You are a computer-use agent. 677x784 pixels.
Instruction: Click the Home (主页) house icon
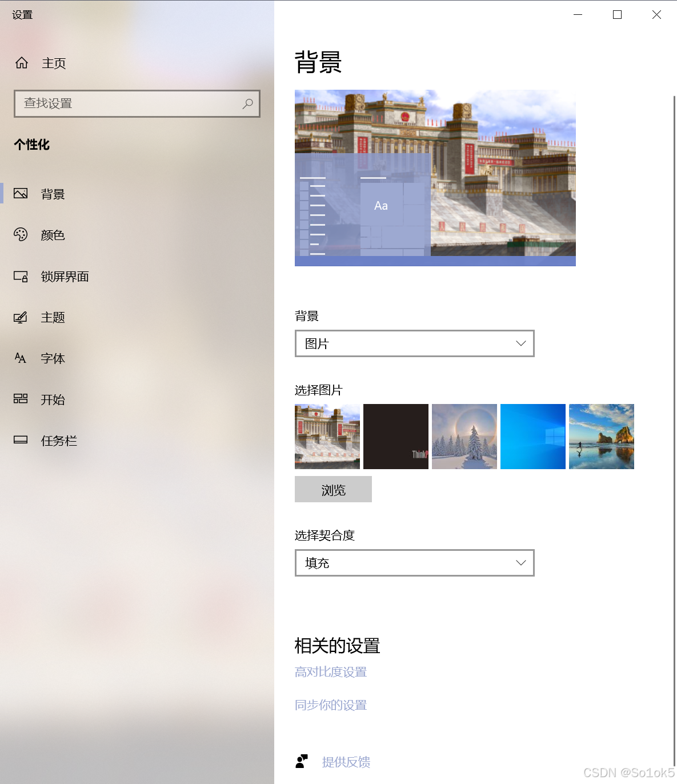pyautogui.click(x=22, y=63)
